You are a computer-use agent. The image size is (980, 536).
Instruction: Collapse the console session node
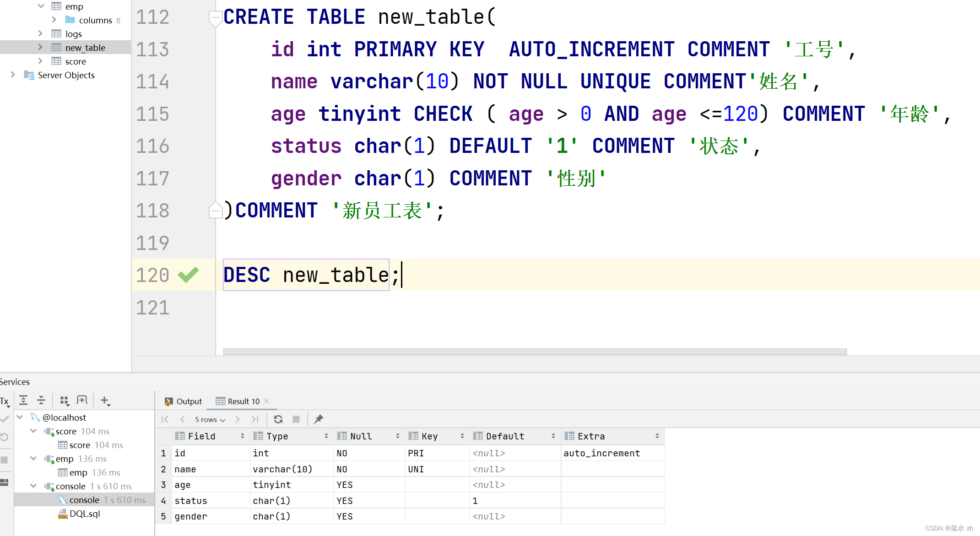pyautogui.click(x=33, y=486)
